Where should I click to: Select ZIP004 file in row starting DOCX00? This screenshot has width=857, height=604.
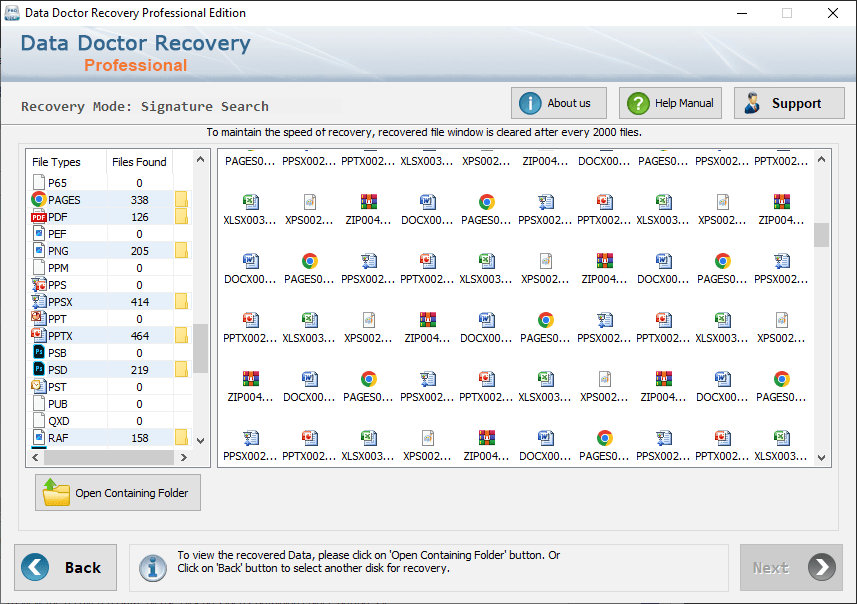(x=604, y=269)
